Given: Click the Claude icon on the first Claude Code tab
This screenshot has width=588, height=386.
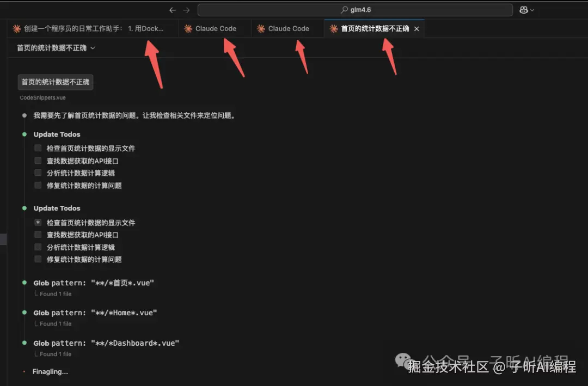Looking at the screenshot, I should pos(188,28).
